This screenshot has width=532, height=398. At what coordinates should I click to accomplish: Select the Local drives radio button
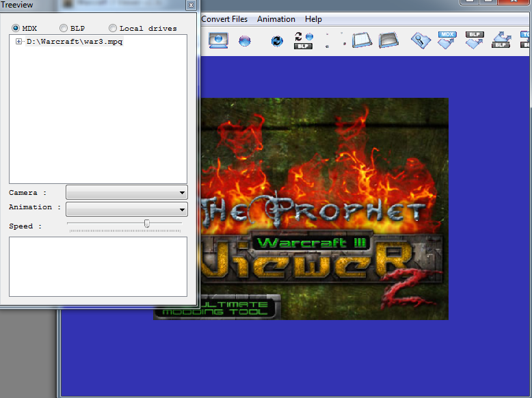[x=113, y=28]
